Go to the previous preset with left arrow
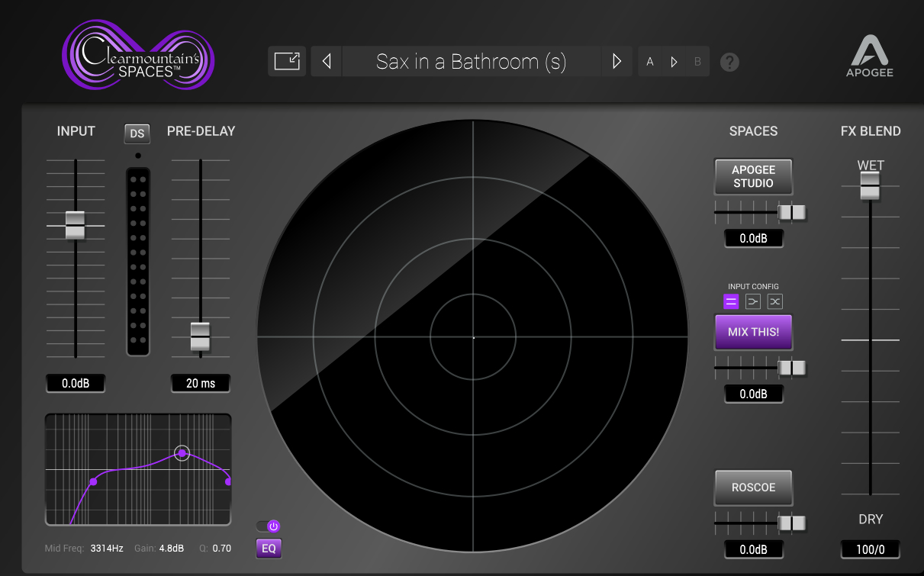The image size is (924, 576). (327, 61)
